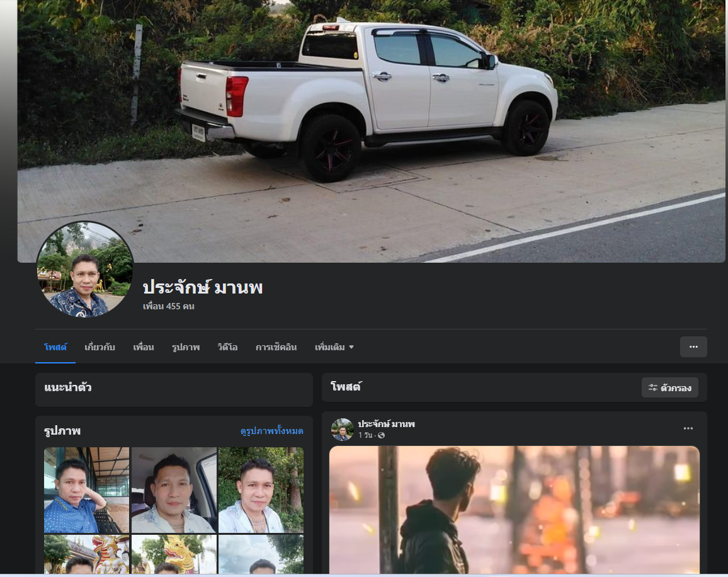Viewport: 728px width, 577px height.
Task: Click the profile name heading ประจักษ์ มานพ
Action: click(x=202, y=287)
